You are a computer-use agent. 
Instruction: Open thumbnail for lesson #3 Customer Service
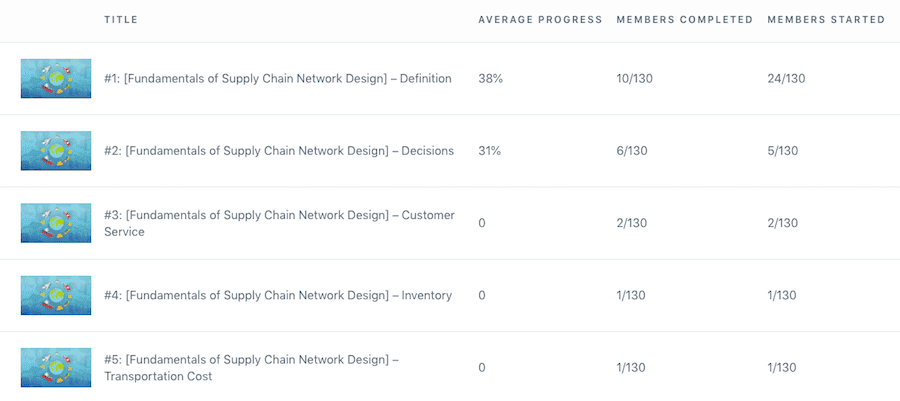(56, 223)
